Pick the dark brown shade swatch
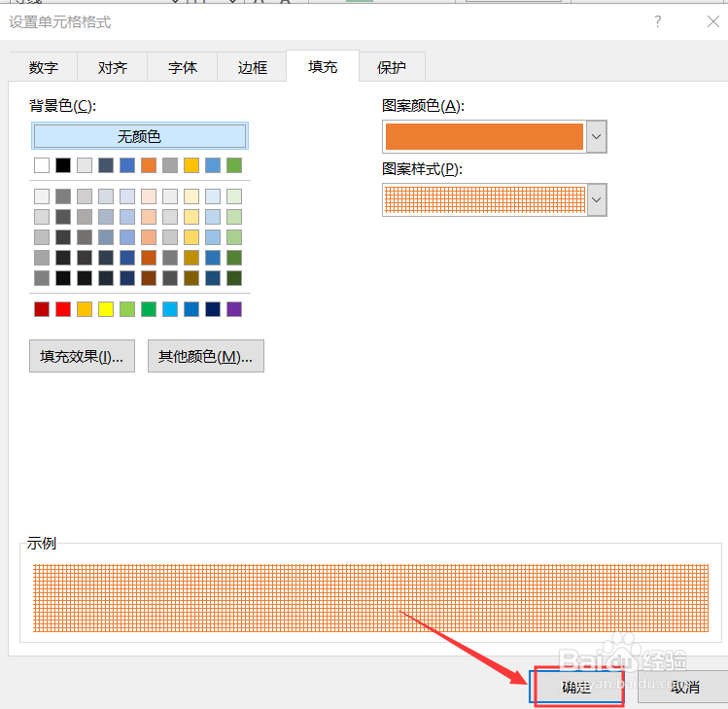Viewport: 728px width, 709px height. click(x=149, y=278)
